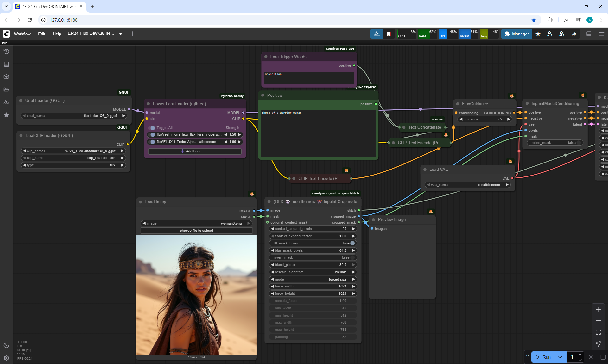Toggle fill_mask_holes switch
Image resolution: width=608 pixels, height=364 pixels.
pyautogui.click(x=352, y=243)
